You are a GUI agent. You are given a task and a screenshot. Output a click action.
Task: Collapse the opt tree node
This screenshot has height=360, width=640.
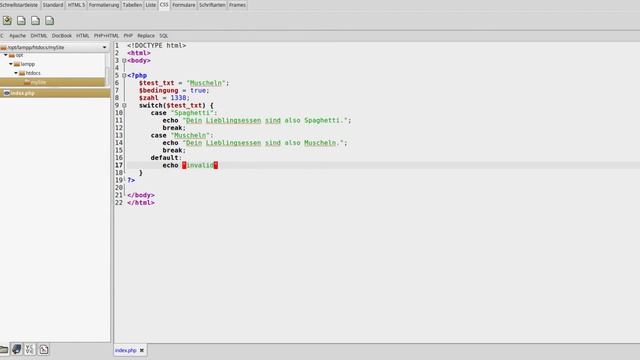(x=6, y=55)
